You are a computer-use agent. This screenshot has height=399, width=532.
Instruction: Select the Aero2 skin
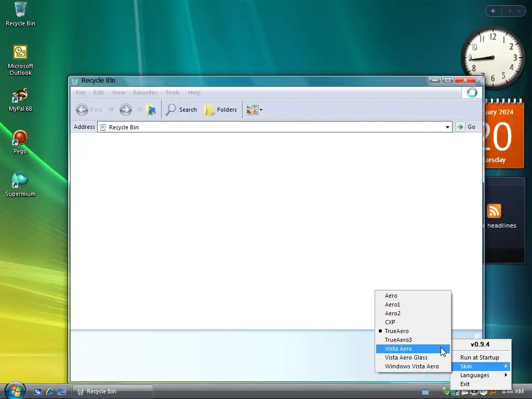(x=413, y=313)
